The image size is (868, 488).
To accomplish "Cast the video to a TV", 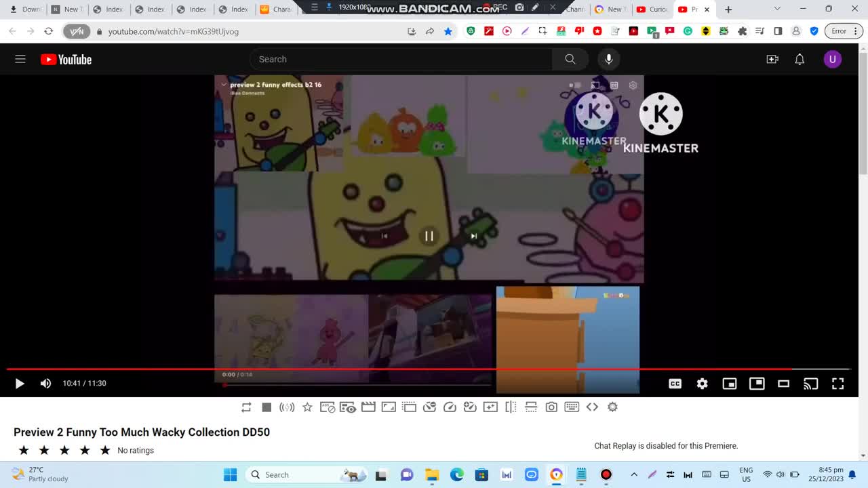I will point(810,384).
